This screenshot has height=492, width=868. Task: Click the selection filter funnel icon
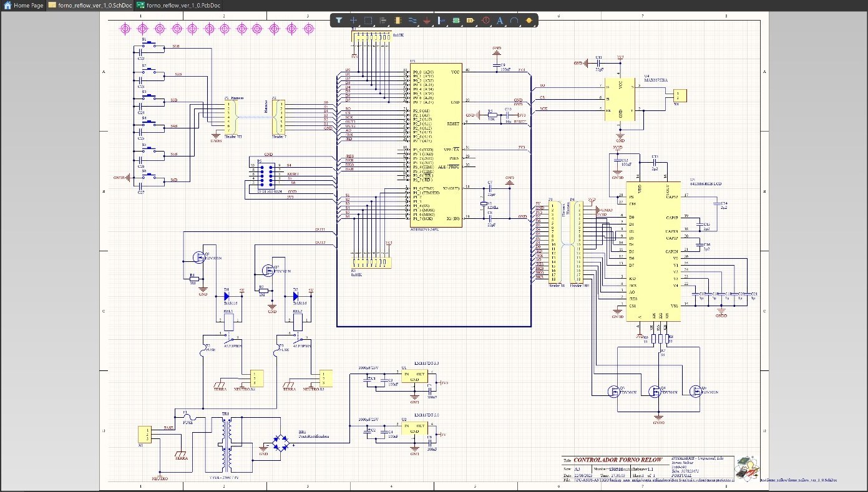[x=338, y=21]
